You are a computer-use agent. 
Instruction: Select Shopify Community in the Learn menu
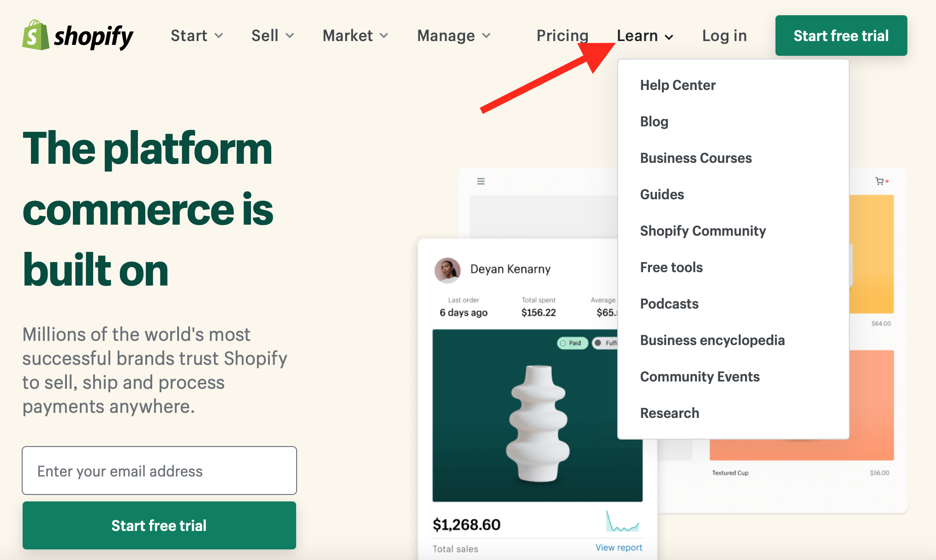[x=703, y=231]
